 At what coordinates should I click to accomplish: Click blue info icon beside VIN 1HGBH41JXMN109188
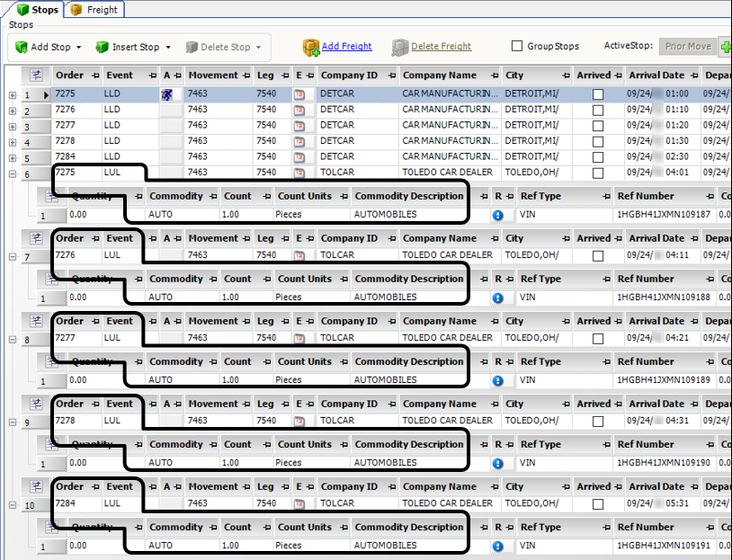[497, 298]
